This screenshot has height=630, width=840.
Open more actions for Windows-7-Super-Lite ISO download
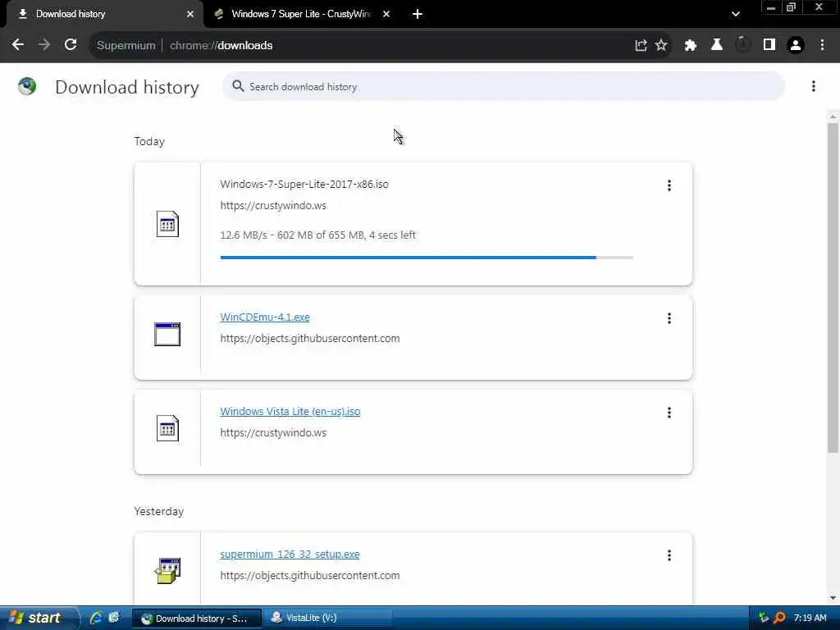click(669, 185)
